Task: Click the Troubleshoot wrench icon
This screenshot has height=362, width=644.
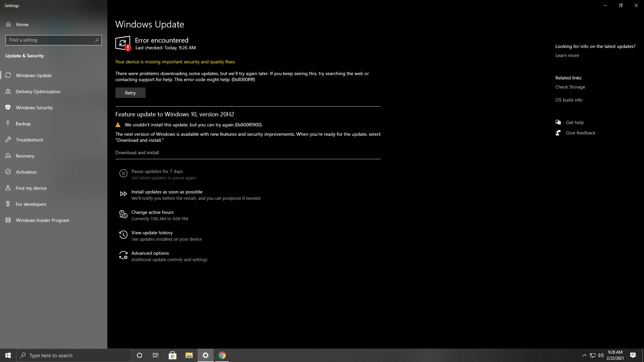Action: click(8, 139)
